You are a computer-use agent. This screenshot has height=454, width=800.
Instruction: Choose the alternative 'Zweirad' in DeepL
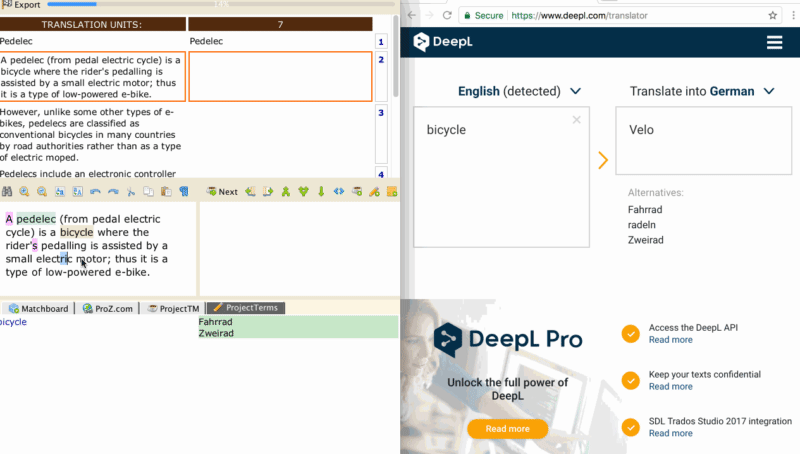click(645, 240)
